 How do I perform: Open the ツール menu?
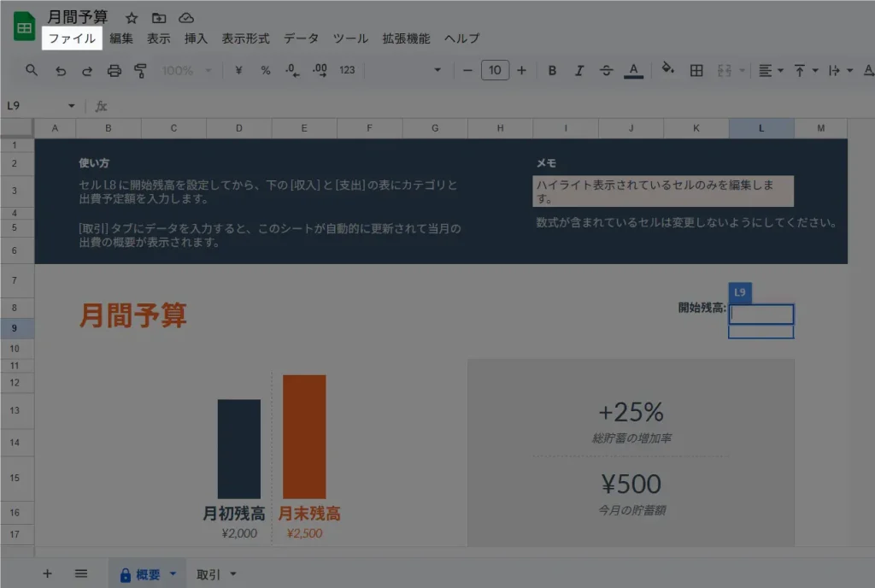pos(350,38)
